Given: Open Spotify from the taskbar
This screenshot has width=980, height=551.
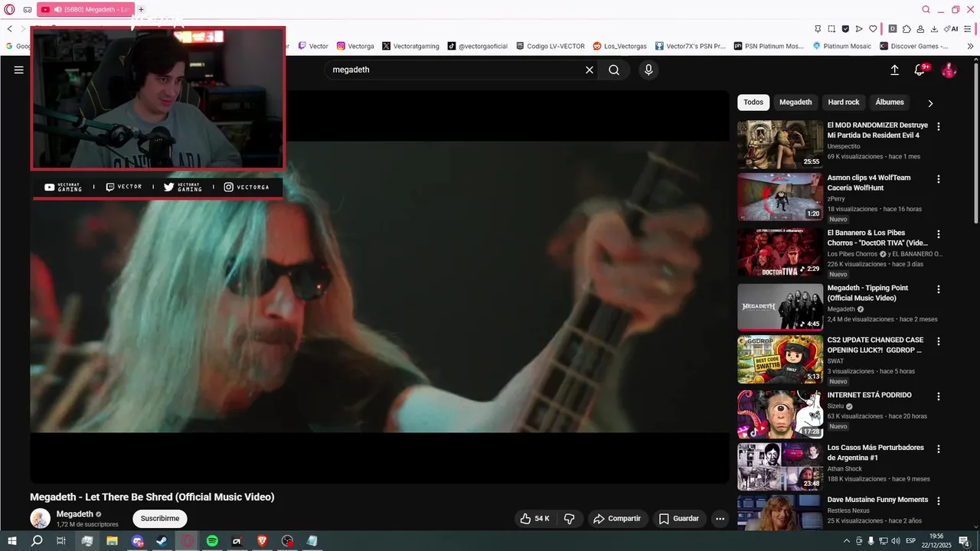Looking at the screenshot, I should pyautogui.click(x=212, y=541).
